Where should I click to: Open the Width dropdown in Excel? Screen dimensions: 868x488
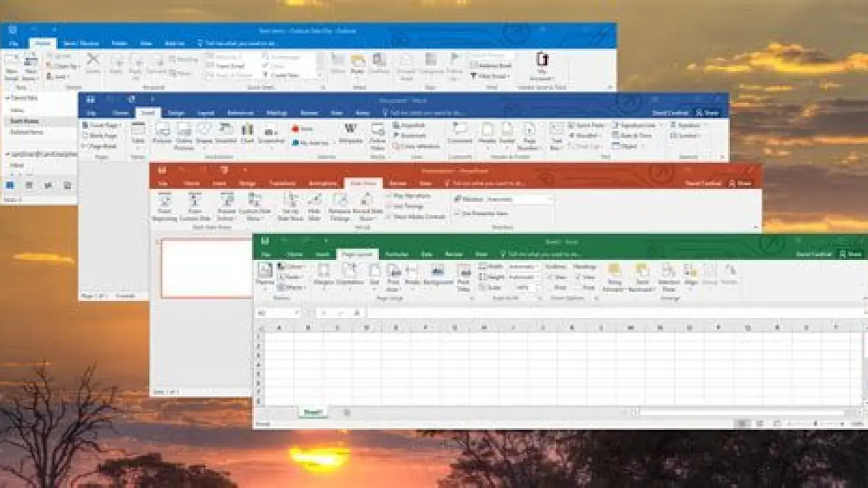tap(536, 266)
